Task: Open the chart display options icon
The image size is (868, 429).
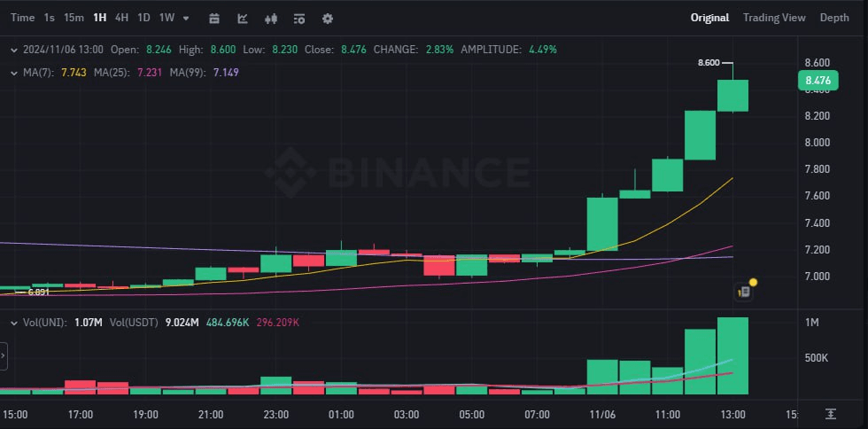Action: (x=299, y=18)
